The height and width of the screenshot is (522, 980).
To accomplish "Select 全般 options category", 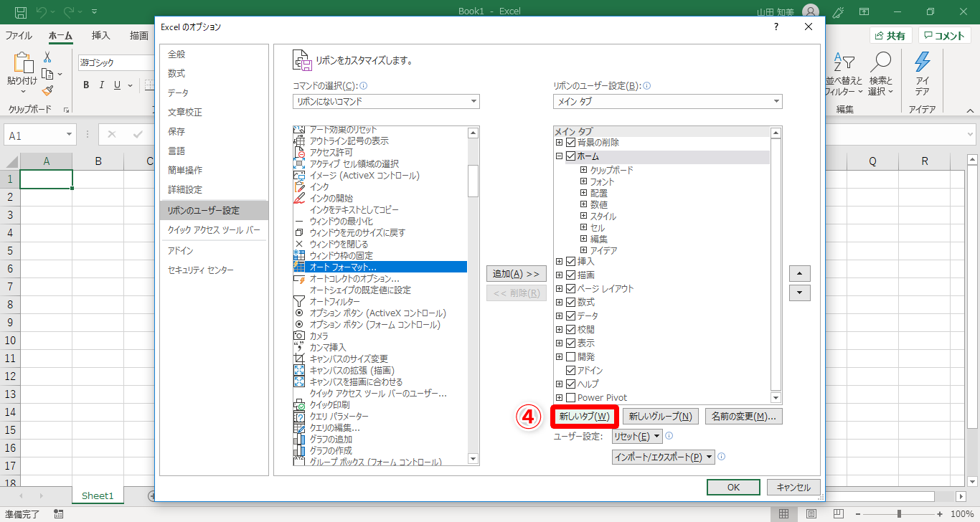I will pyautogui.click(x=214, y=54).
